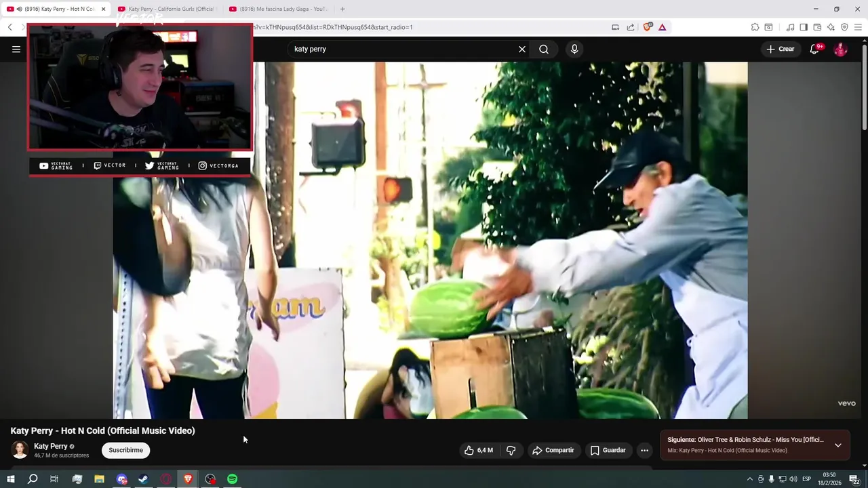The height and width of the screenshot is (488, 868).
Task: Click the Suscribirme button
Action: [125, 450]
